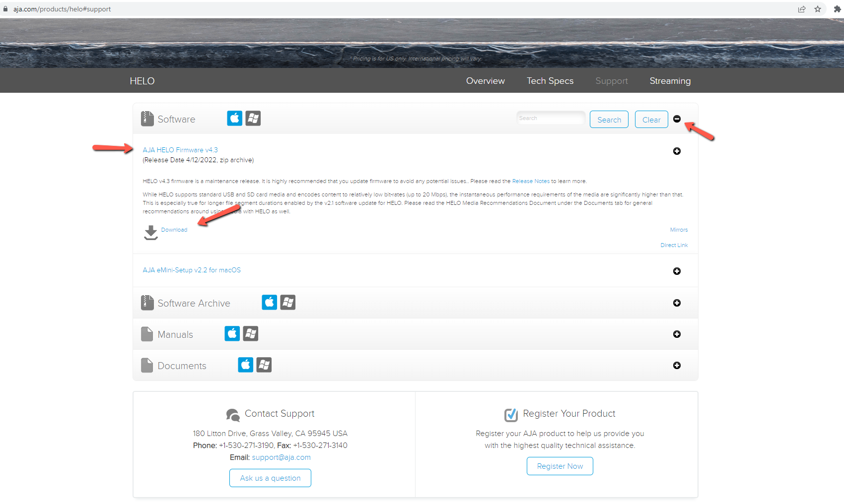Viewport: 844px width, 504px height.
Task: Open the Direct Link
Action: (674, 245)
